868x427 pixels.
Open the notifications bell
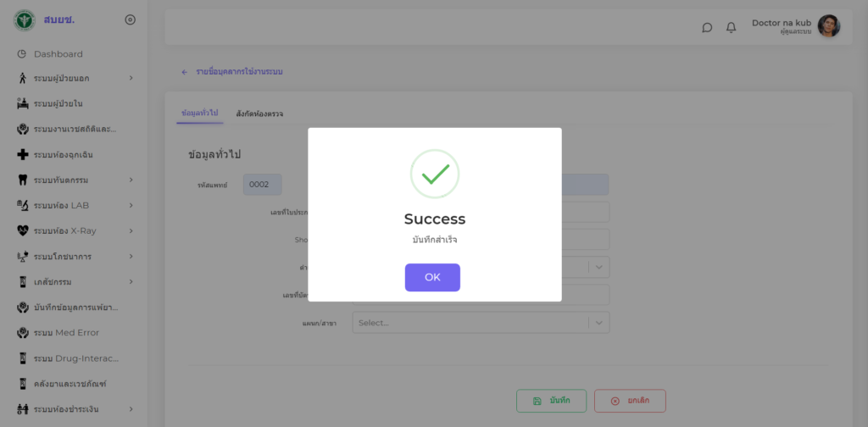[x=731, y=27]
